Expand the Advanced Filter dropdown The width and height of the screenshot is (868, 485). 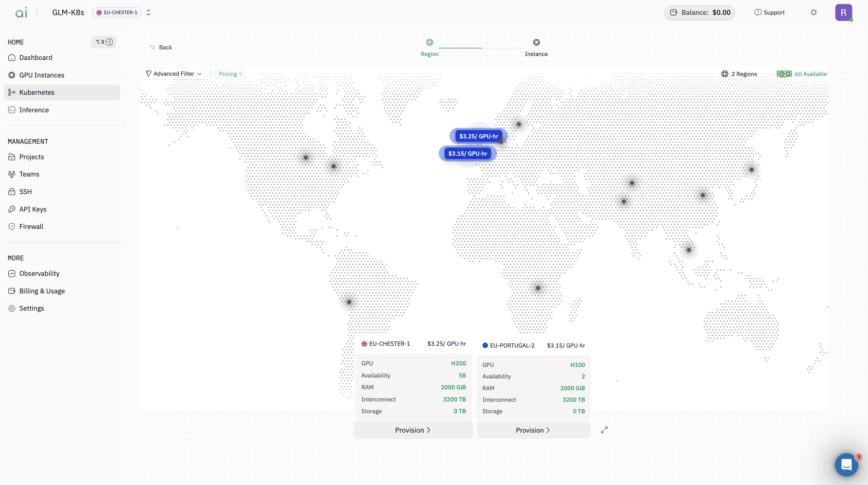click(x=174, y=74)
